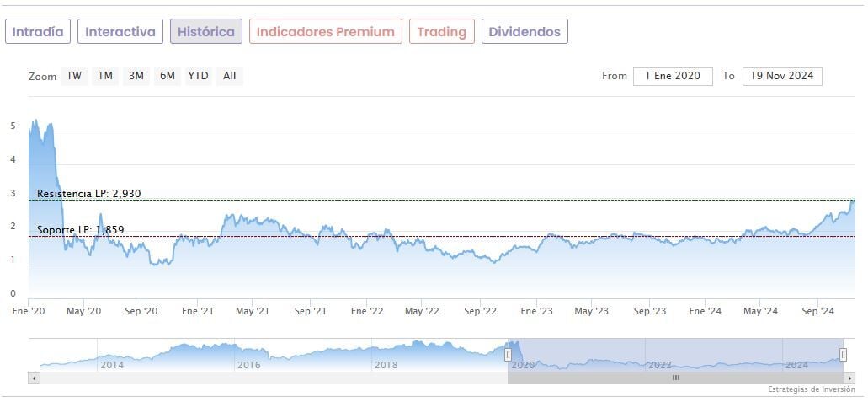The height and width of the screenshot is (402, 868).
Task: Click the navigator left range handle
Action: click(508, 355)
